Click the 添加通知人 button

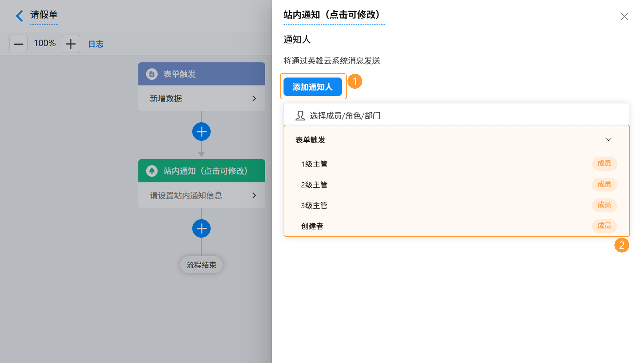click(312, 87)
